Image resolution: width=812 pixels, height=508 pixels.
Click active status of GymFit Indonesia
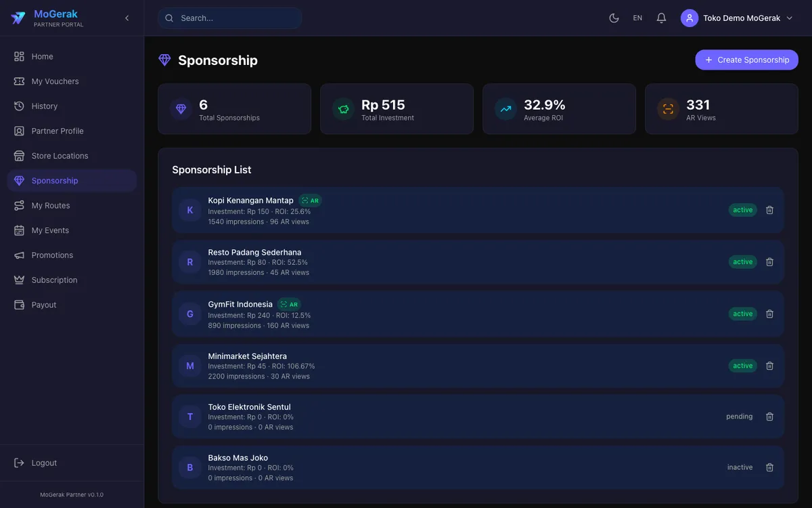[743, 314]
